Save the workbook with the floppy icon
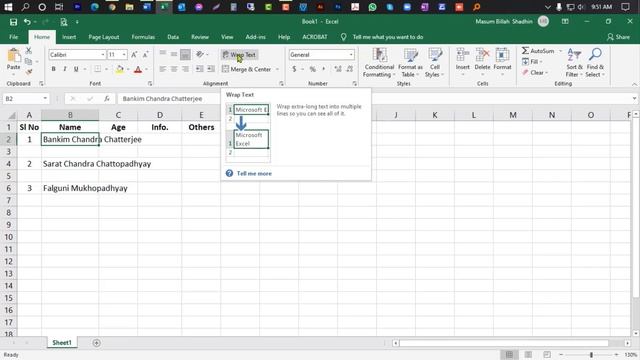Screen dimensions: 640x360 (13, 22)
